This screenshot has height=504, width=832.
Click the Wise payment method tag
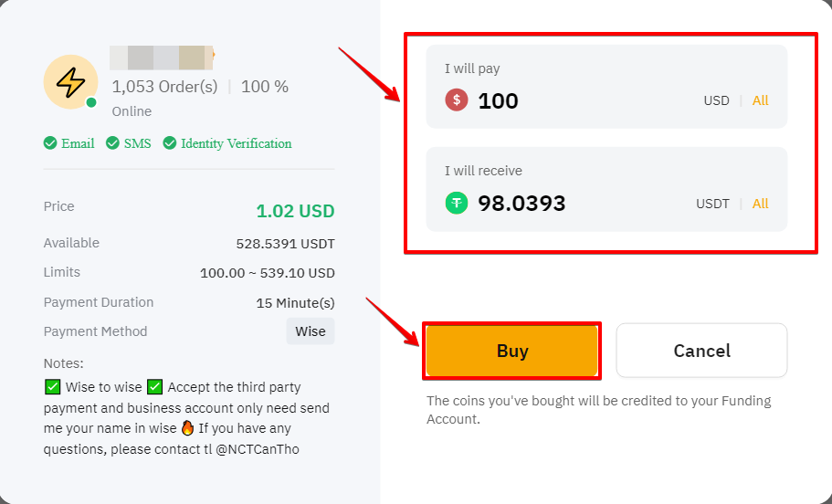pyautogui.click(x=311, y=331)
